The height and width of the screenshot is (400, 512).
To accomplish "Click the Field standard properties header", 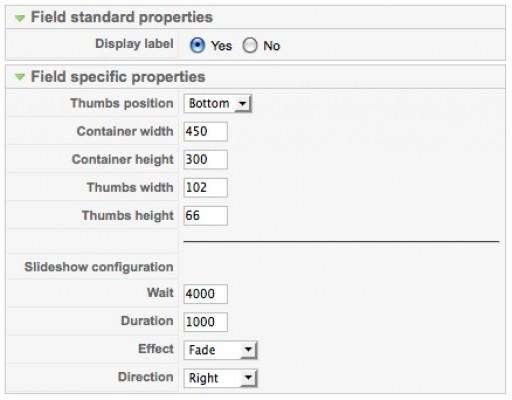I will click(122, 17).
